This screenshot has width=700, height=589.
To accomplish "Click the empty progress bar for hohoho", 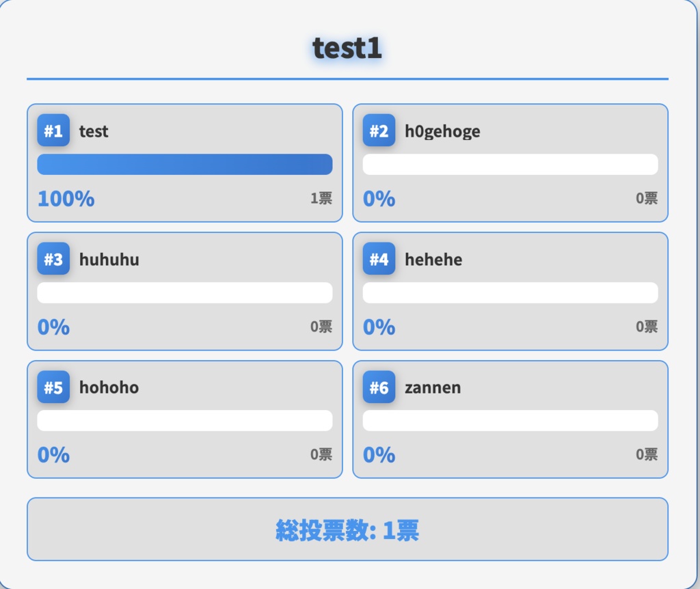I will pyautogui.click(x=185, y=421).
